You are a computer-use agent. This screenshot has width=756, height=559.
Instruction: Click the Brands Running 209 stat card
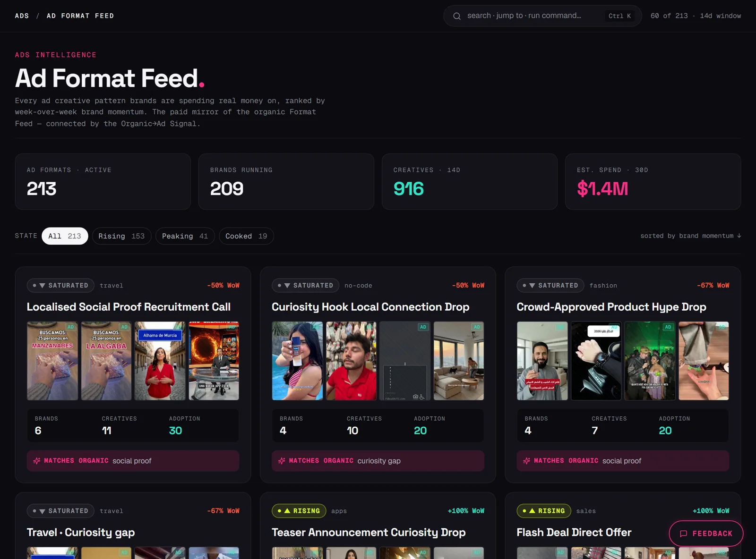pos(286,181)
